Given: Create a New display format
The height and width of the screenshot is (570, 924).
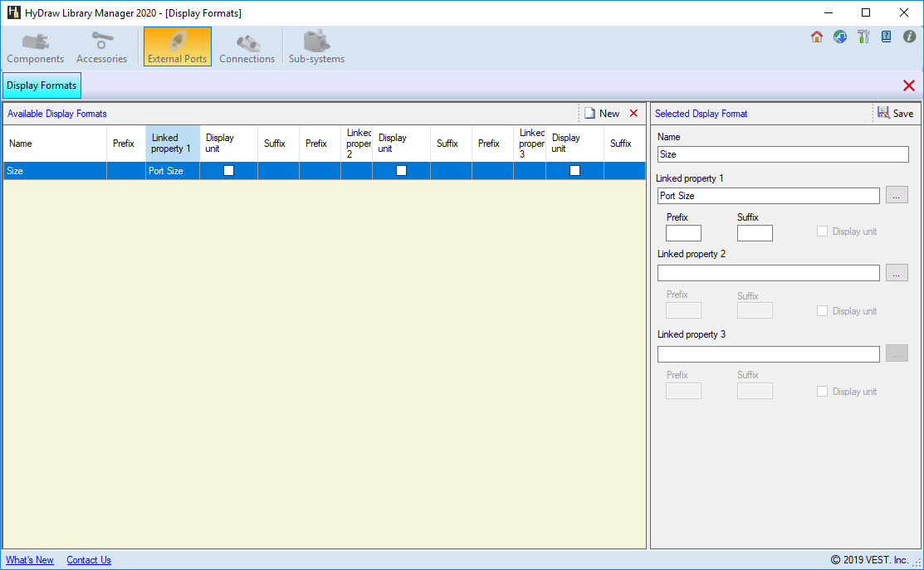Looking at the screenshot, I should point(602,114).
